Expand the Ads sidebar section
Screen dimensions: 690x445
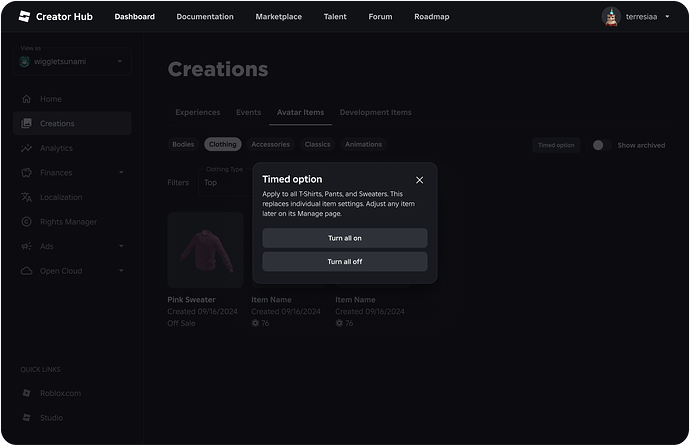point(121,246)
